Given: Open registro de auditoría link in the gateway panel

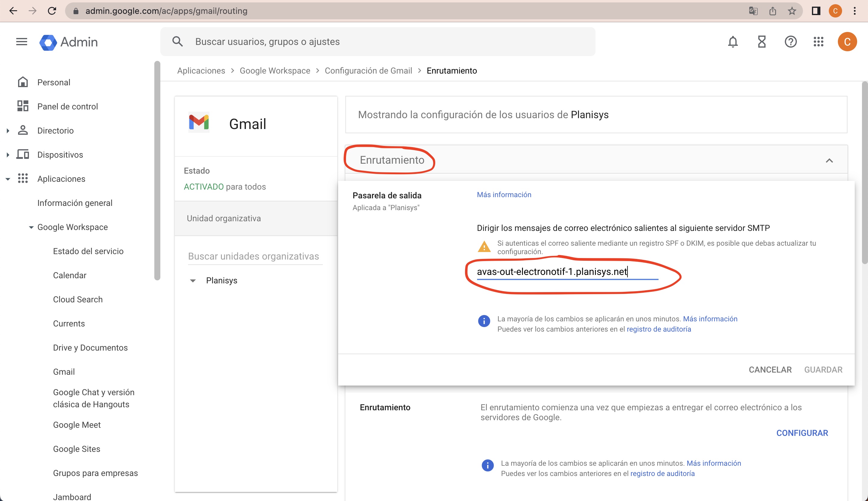Looking at the screenshot, I should pos(659,329).
